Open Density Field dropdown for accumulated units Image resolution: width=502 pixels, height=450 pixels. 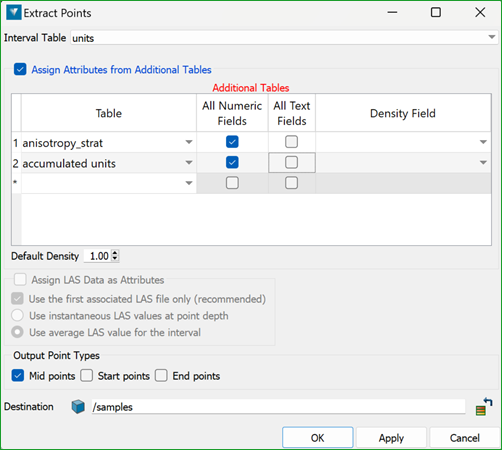[x=483, y=163]
